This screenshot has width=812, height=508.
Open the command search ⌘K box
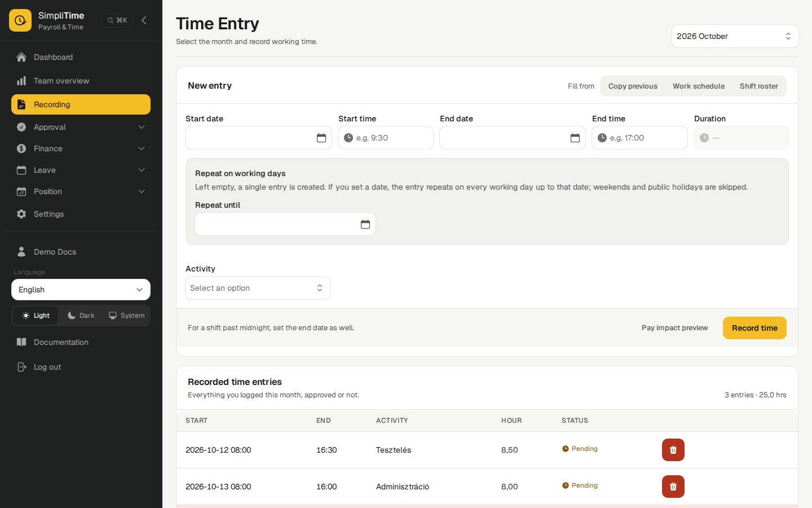pos(117,20)
